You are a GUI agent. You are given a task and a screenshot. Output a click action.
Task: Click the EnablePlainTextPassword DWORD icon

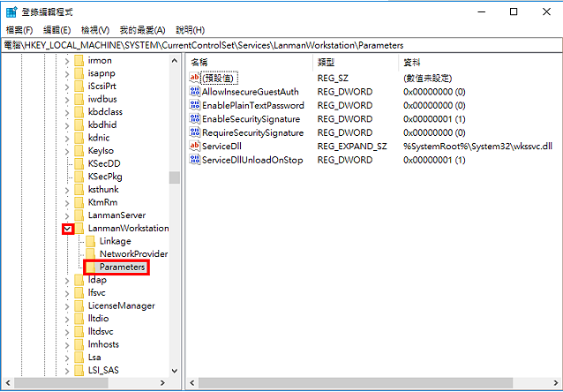tap(194, 105)
